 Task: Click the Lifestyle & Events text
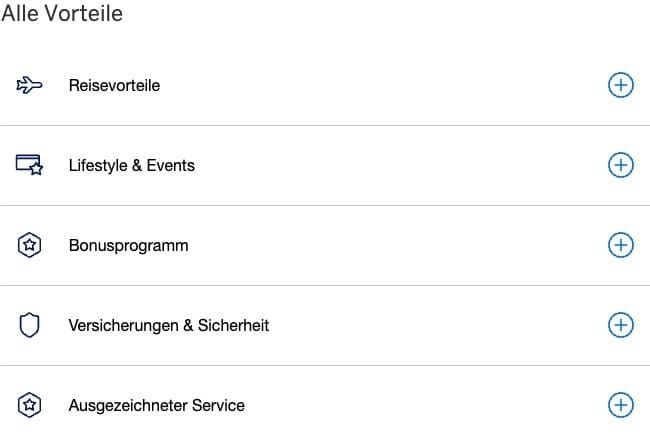pos(132,165)
